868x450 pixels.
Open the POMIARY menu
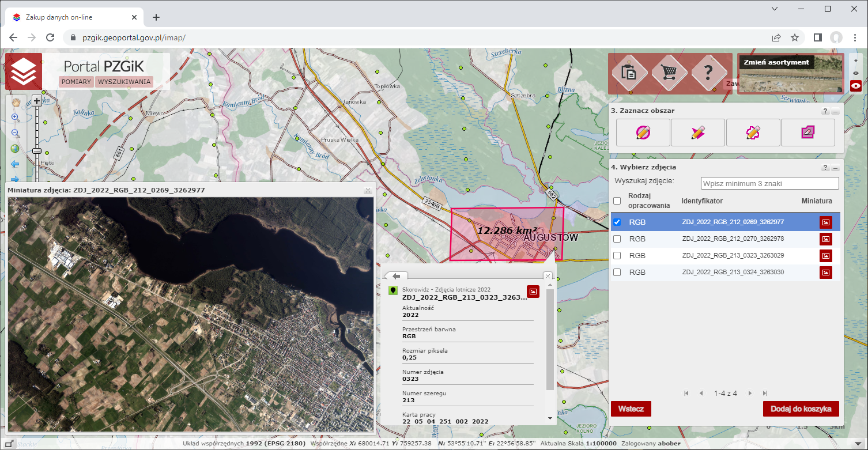77,82
